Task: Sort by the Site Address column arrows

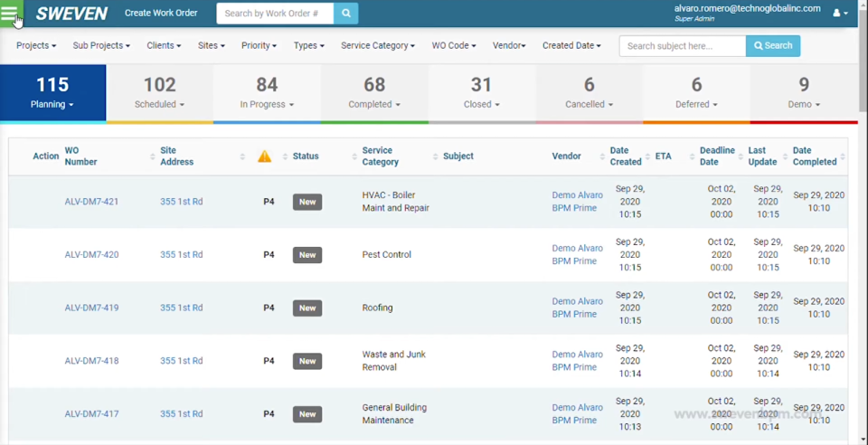Action: (242, 157)
